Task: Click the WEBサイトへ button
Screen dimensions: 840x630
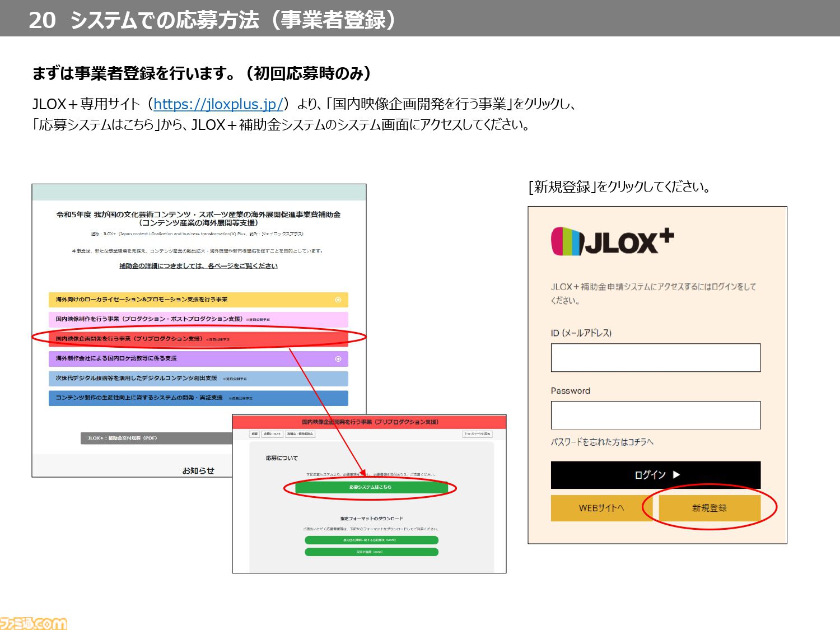Action: 601,508
